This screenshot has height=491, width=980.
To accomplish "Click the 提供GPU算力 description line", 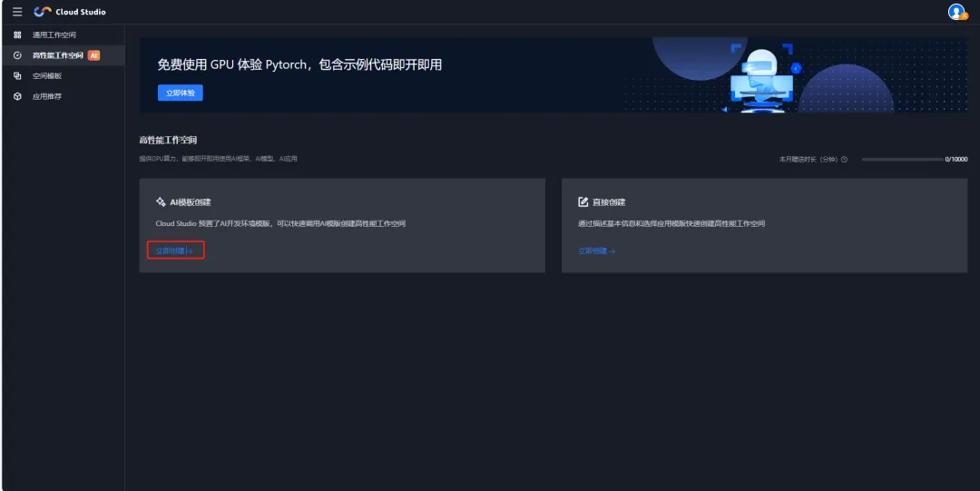I will (x=218, y=159).
